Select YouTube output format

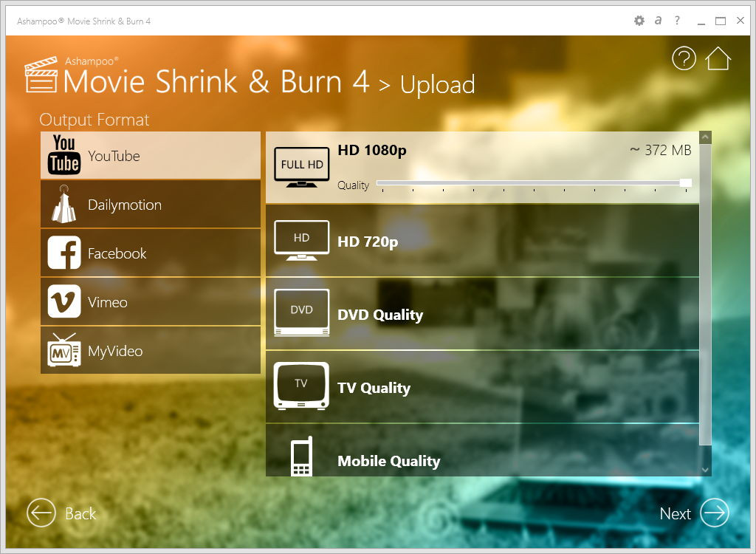[151, 155]
